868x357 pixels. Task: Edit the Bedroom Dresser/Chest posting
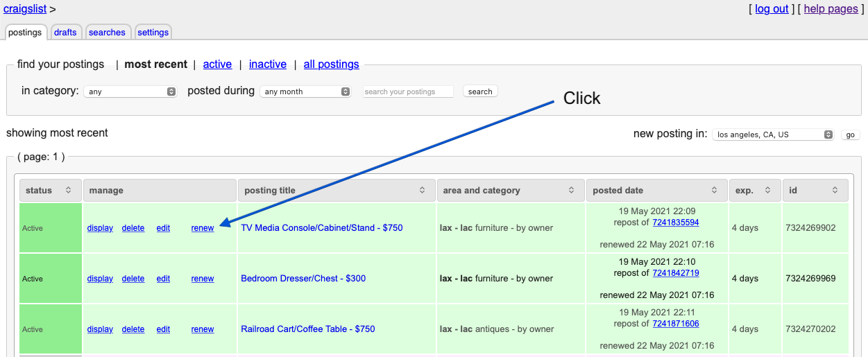pos(163,279)
